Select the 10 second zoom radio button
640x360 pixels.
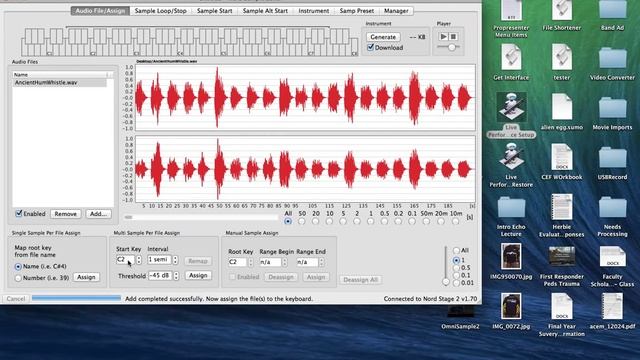329,221
